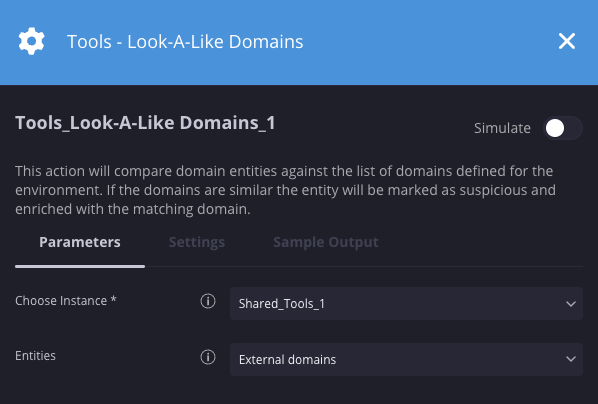This screenshot has height=404, width=598.
Task: Click the Choose Instance field label
Action: click(x=66, y=301)
